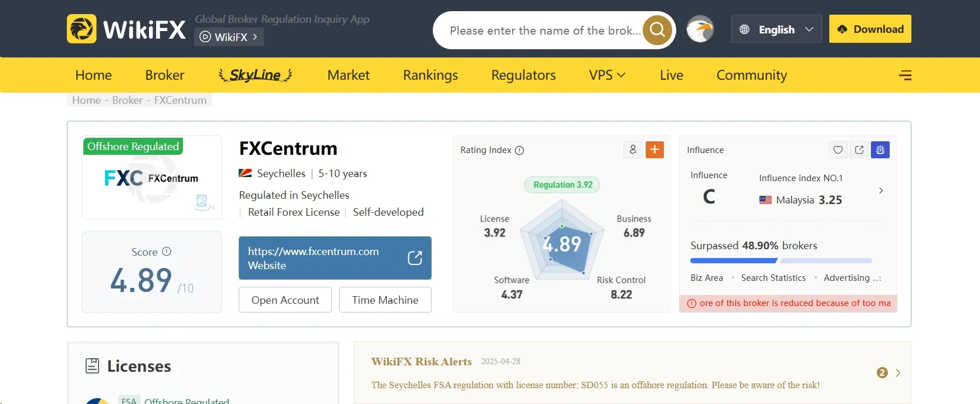Viewport: 980px width, 404px height.
Task: Click the Score info icon
Action: tap(167, 251)
